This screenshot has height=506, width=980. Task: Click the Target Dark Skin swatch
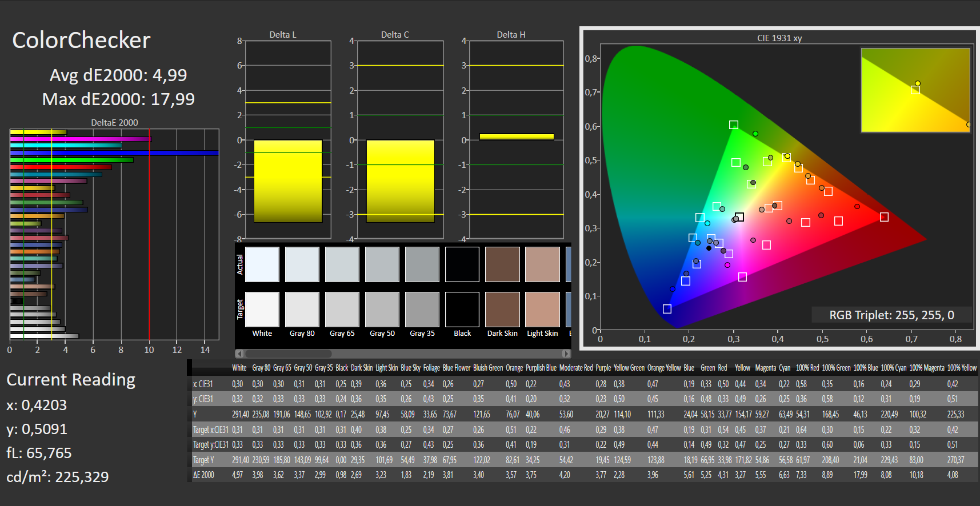(502, 310)
